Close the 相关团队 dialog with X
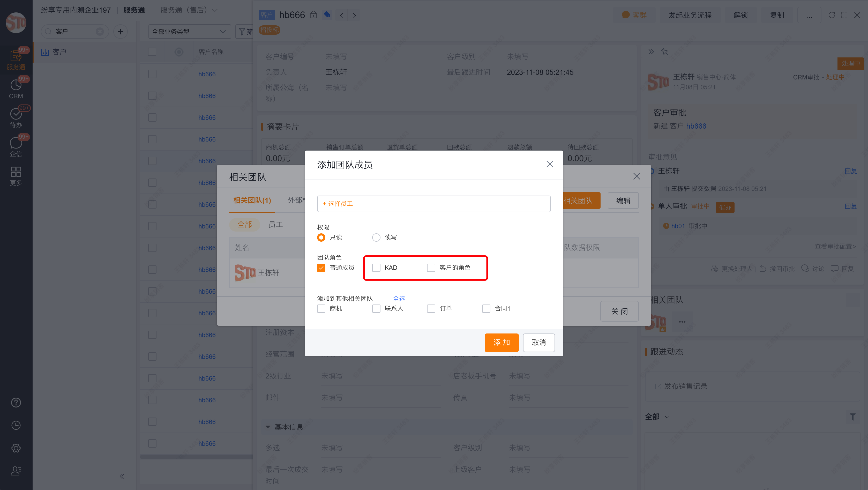The width and height of the screenshot is (868, 490). (637, 176)
